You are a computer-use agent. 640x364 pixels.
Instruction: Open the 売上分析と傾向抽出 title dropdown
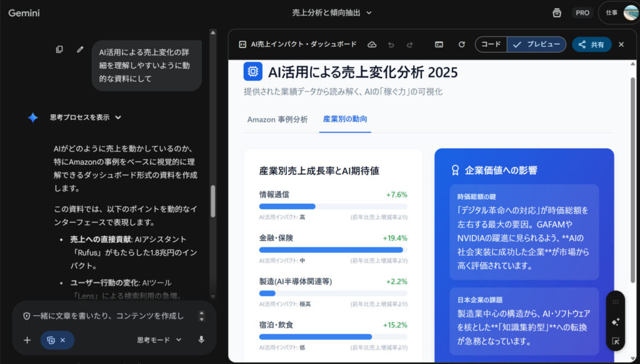[x=332, y=12]
